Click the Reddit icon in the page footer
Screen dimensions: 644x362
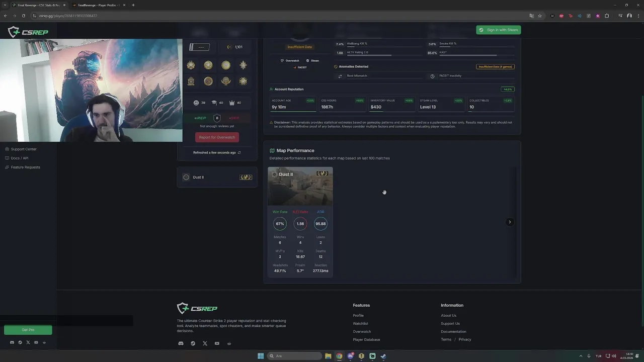pos(229,343)
